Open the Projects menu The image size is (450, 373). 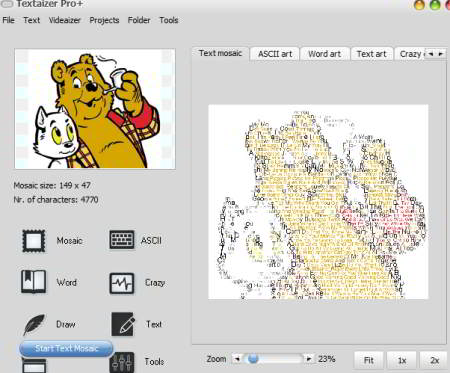(x=104, y=20)
